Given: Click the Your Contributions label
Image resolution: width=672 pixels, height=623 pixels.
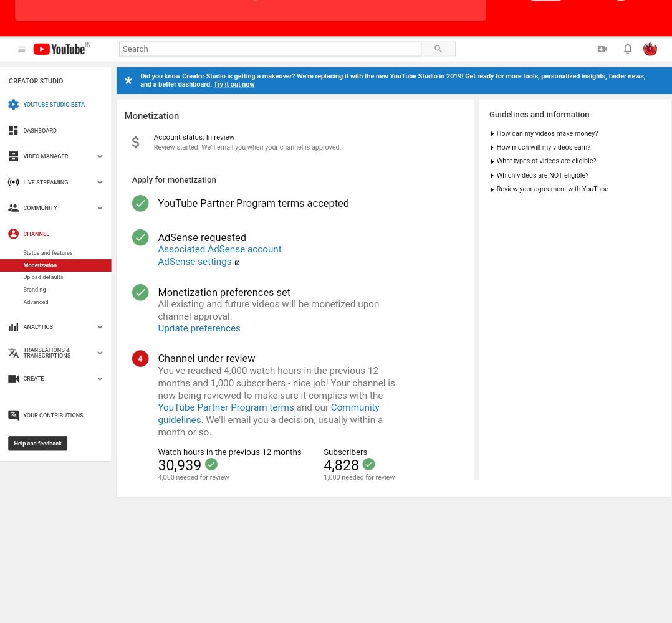Looking at the screenshot, I should (x=53, y=416).
